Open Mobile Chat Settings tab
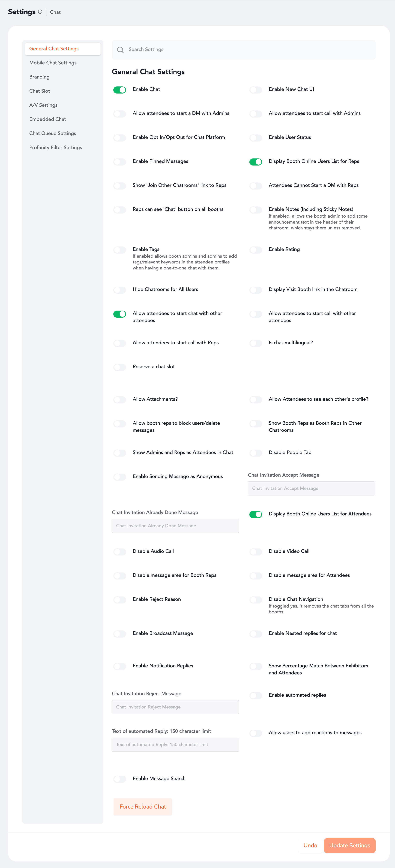Viewport: 395px width, 868px height. coord(53,63)
